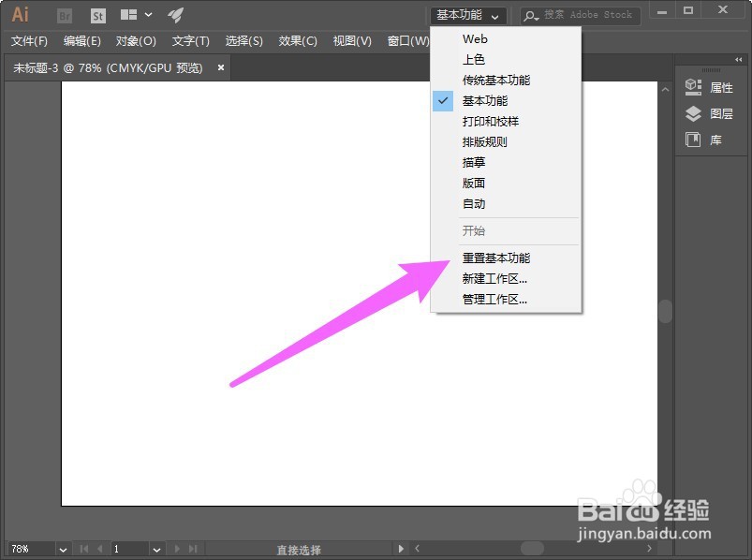752x560 pixels.
Task: Open the 视图(V) menu
Action: pyautogui.click(x=352, y=41)
